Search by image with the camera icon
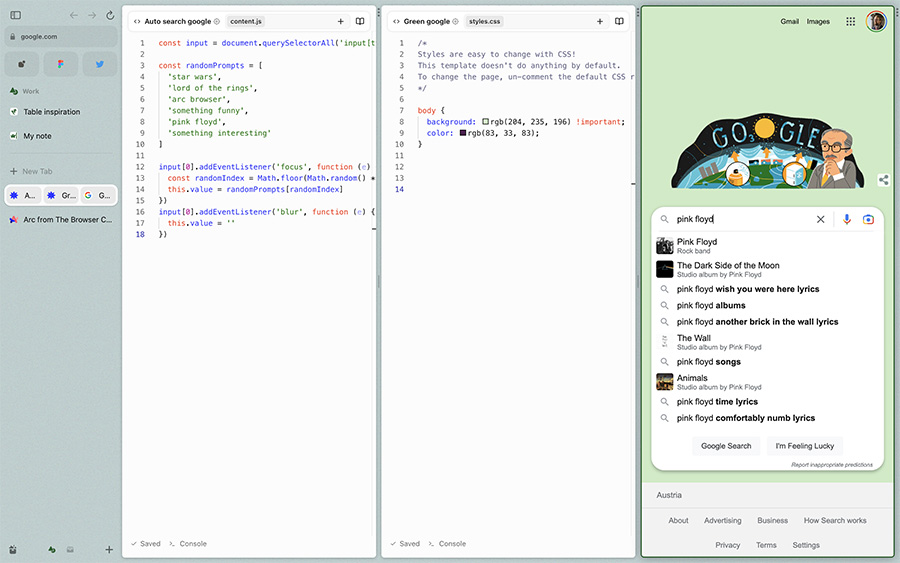Screen dimensions: 900x563 point(868,219)
